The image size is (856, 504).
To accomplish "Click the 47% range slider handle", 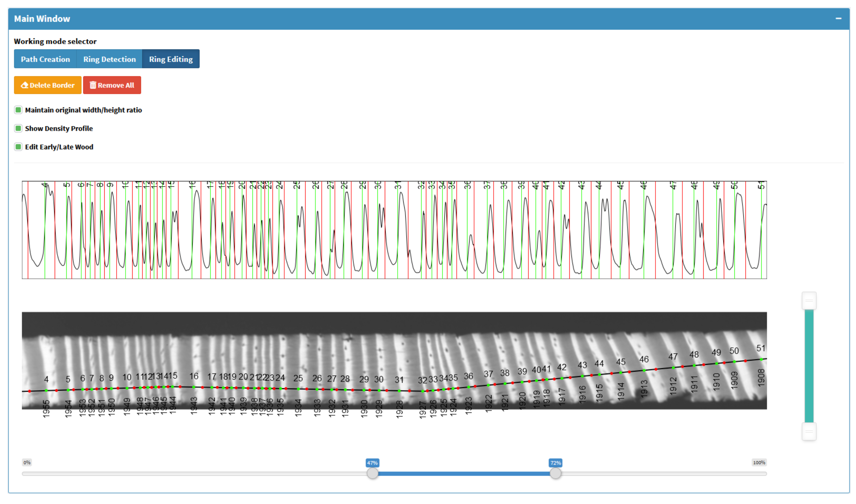I will click(372, 473).
